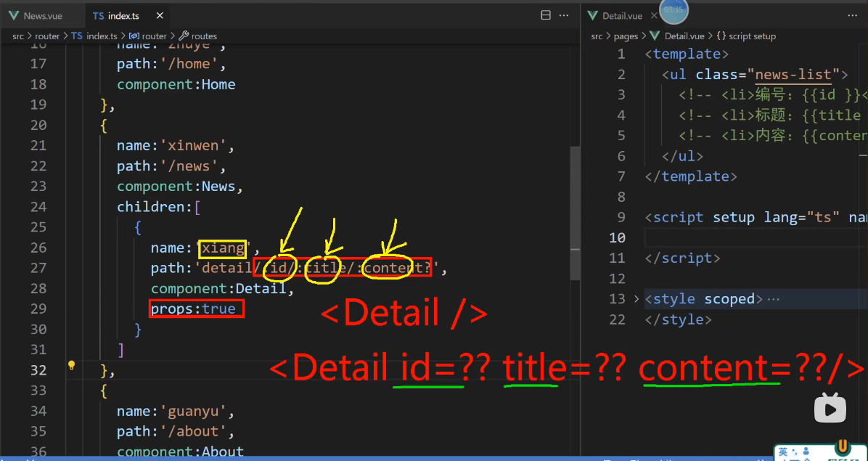Click line number 13 in Detail.vue gutter
This screenshot has height=461, width=868.
617,299
